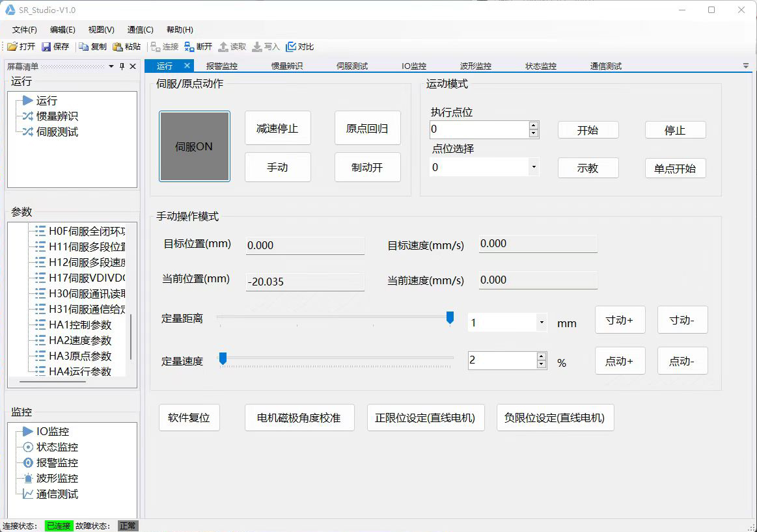Click the 电机磁极角度校准 button
The width and height of the screenshot is (757, 532).
point(299,418)
